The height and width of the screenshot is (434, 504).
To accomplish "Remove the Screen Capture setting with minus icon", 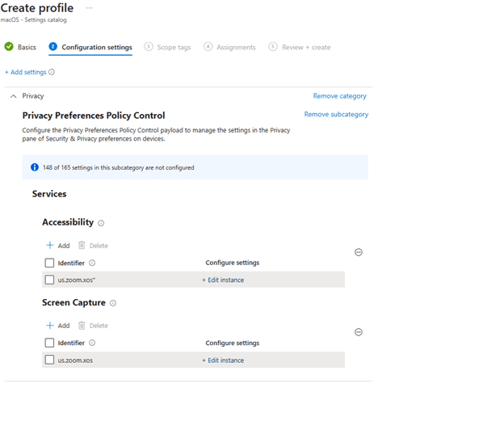I will (359, 332).
